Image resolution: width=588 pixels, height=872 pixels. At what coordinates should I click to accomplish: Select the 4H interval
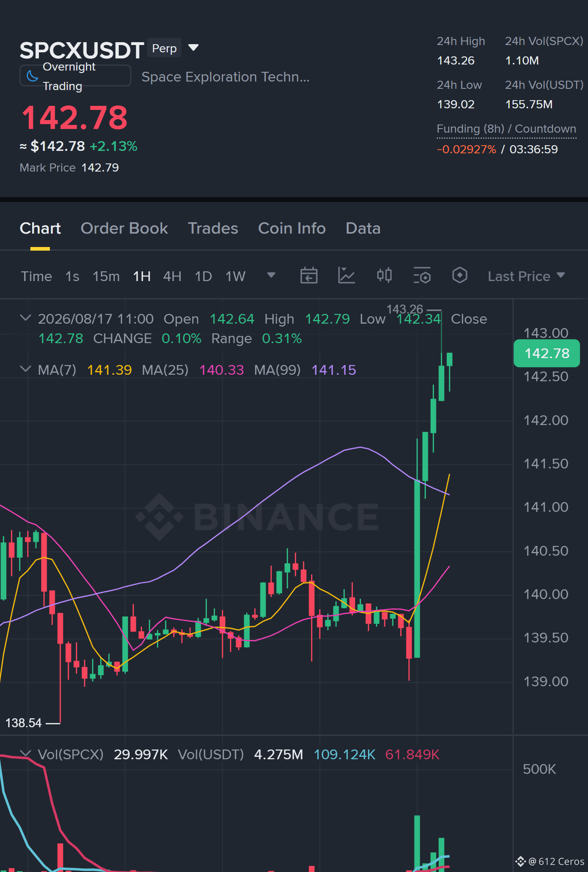(x=172, y=276)
